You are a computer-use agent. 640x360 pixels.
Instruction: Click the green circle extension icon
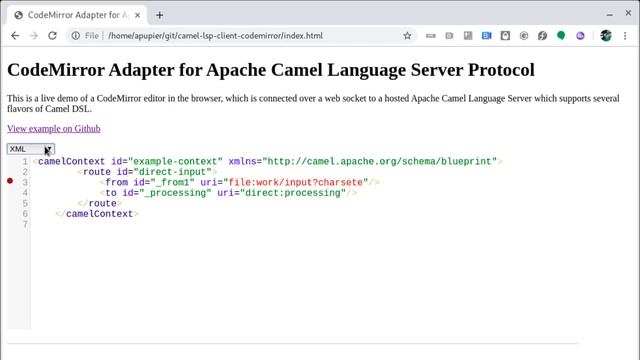click(561, 36)
